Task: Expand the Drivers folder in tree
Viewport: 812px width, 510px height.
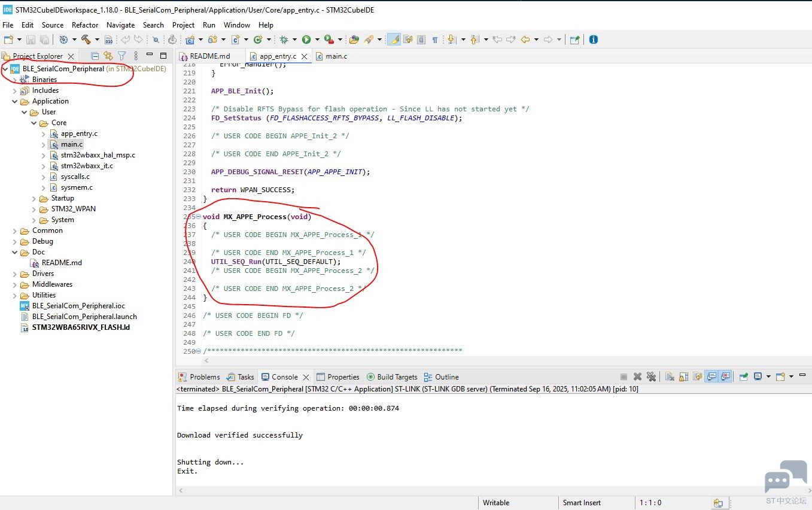Action: 15,274
